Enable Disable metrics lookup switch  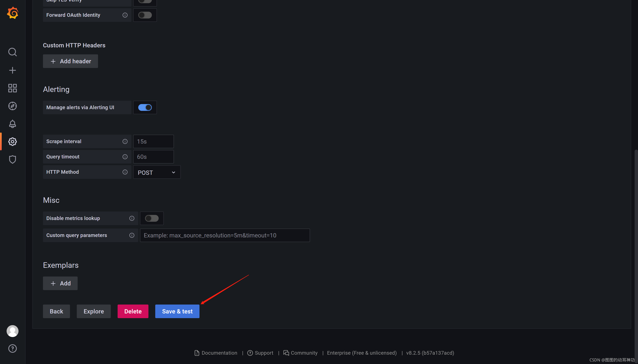coord(152,218)
